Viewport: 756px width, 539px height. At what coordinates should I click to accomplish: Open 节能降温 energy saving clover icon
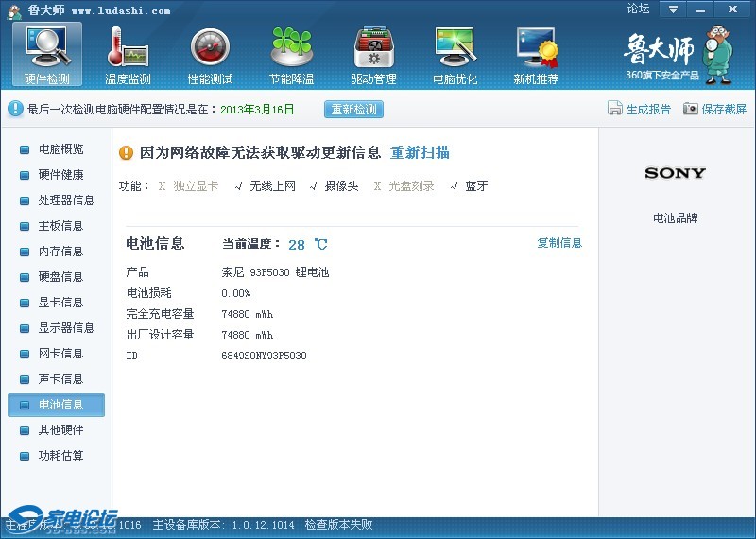pyautogui.click(x=291, y=47)
